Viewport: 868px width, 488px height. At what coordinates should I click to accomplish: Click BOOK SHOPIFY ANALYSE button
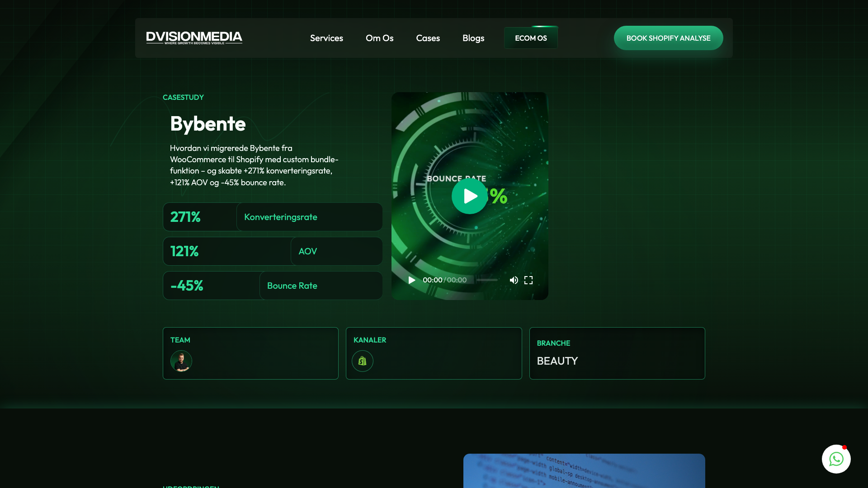click(x=668, y=38)
